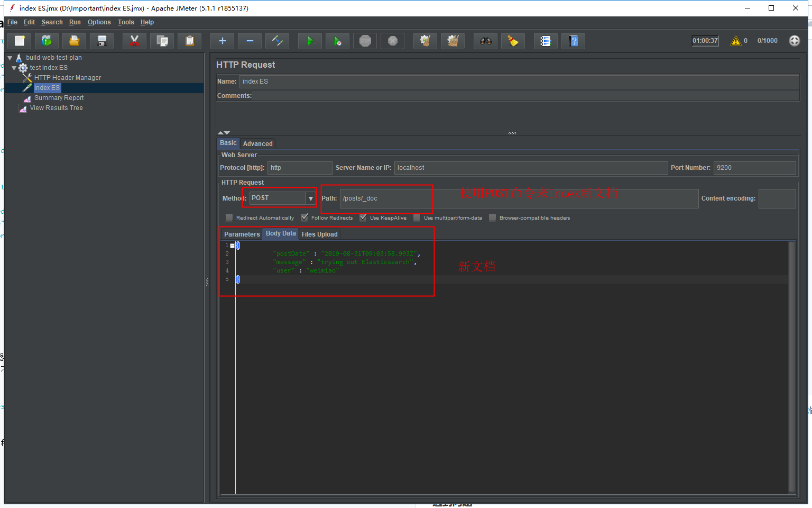Screen dimensions: 812x508
Task: Open the Help menu
Action: click(147, 22)
